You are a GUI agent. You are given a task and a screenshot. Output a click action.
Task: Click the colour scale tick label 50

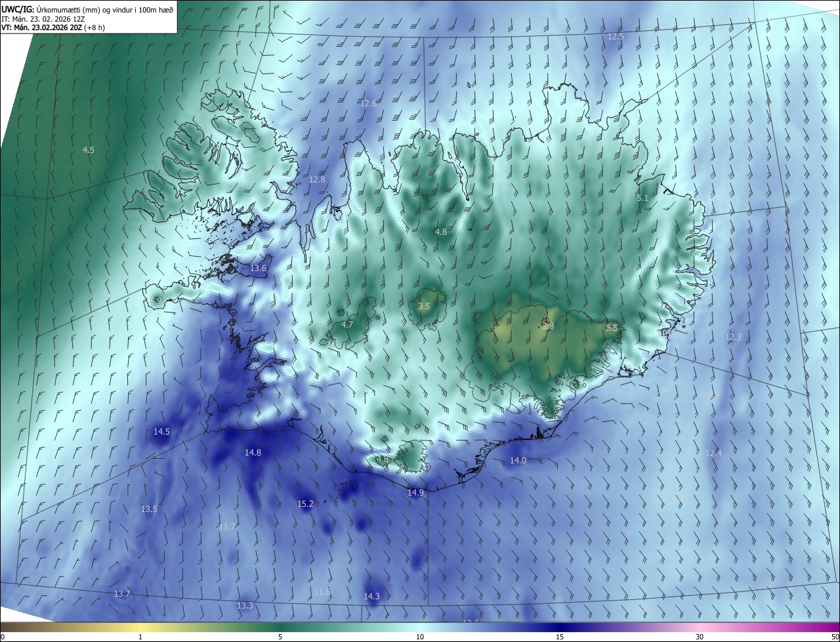click(x=835, y=637)
